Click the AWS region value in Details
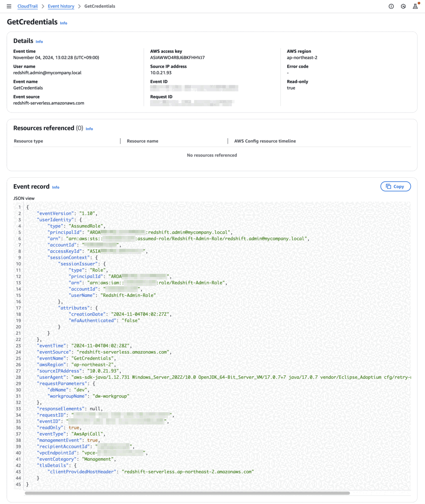Screen dimensions: 425x504 302,58
